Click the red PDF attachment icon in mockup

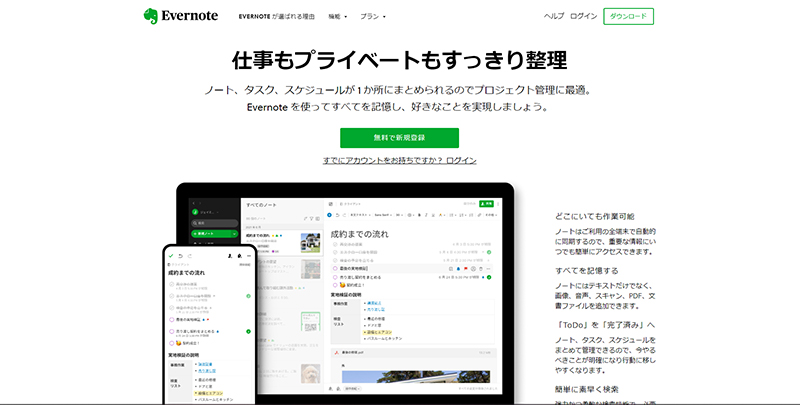pyautogui.click(x=336, y=352)
